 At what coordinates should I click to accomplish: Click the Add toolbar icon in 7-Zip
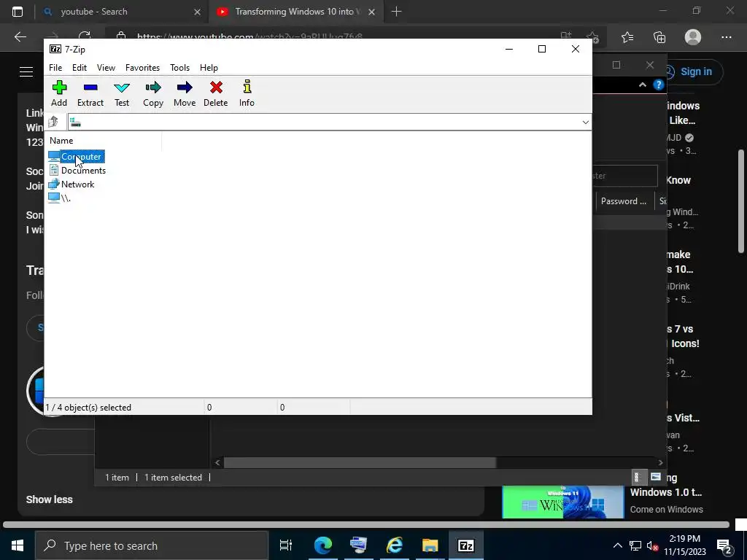click(x=59, y=93)
